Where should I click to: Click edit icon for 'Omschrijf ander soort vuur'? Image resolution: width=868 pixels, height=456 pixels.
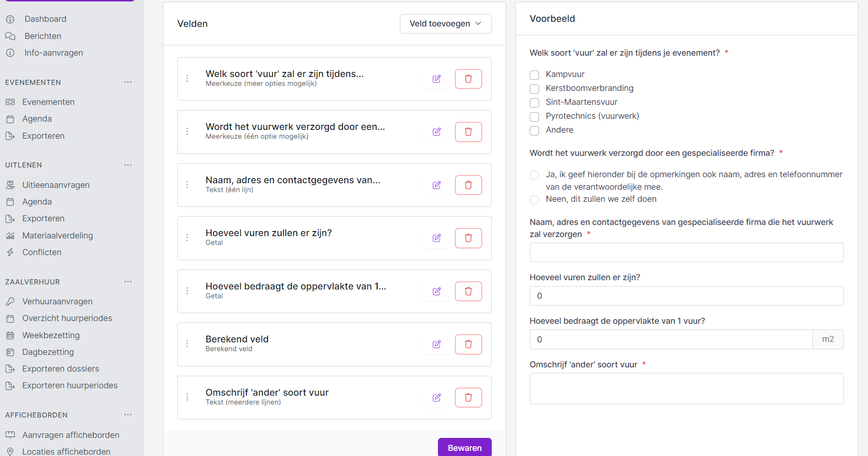coord(437,398)
